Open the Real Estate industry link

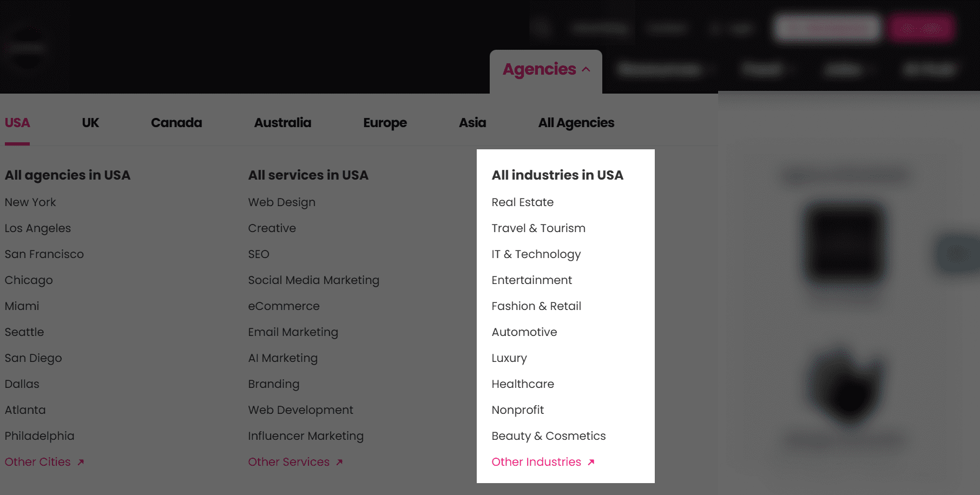pyautogui.click(x=522, y=202)
